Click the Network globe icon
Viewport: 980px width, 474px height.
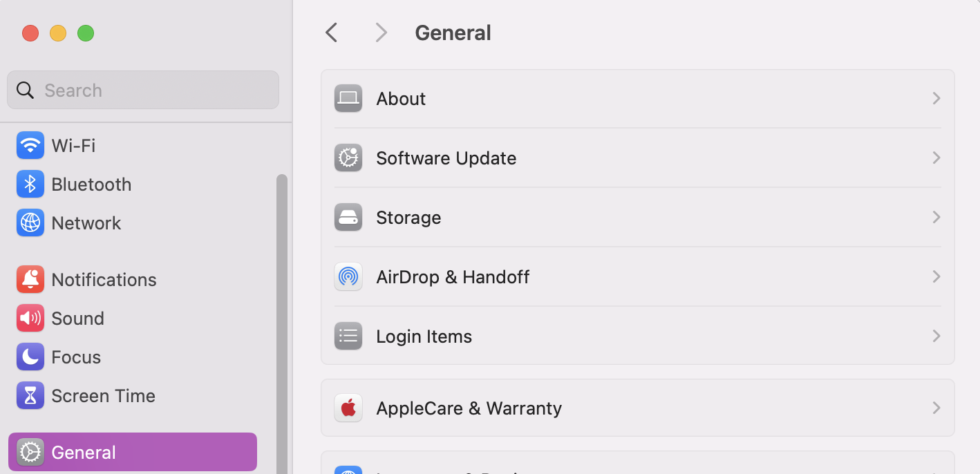(30, 222)
